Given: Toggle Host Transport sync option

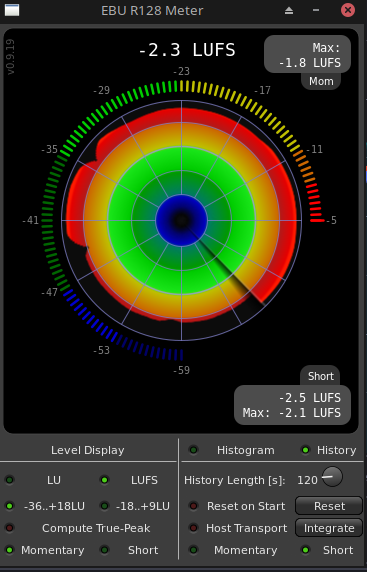Looking at the screenshot, I should click(x=238, y=528).
